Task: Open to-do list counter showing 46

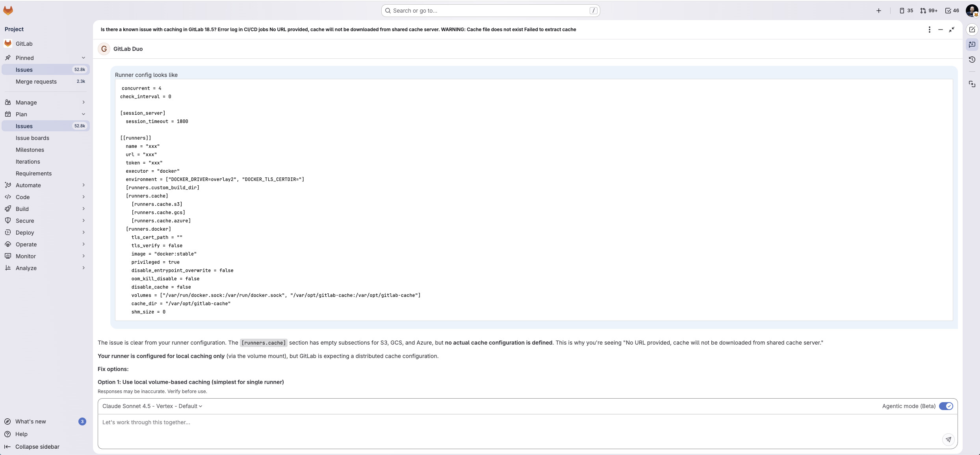Action: (952, 11)
